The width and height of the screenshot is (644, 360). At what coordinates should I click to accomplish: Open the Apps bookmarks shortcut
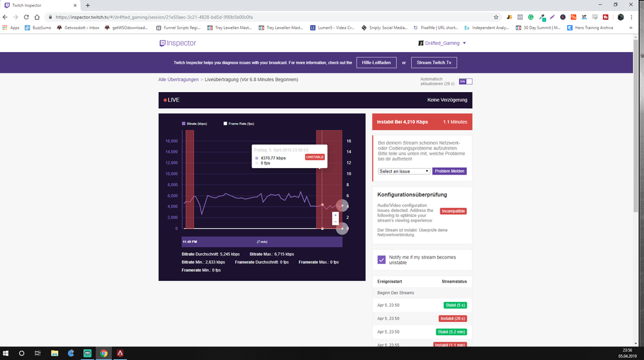coord(11,28)
